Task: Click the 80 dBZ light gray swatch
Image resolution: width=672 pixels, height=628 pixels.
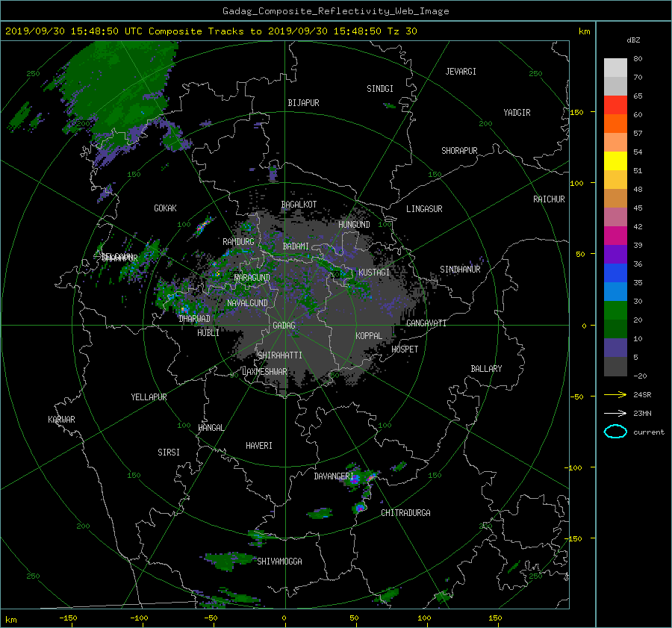Action: click(x=615, y=68)
